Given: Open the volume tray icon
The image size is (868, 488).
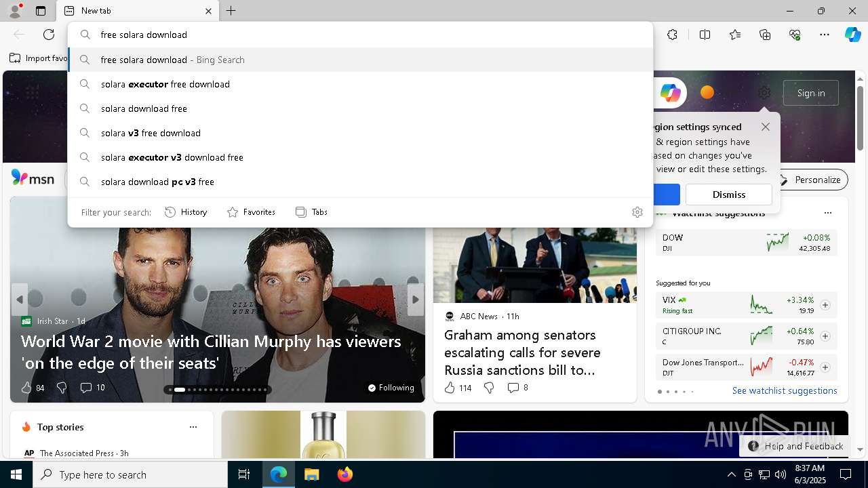Looking at the screenshot, I should (x=781, y=474).
